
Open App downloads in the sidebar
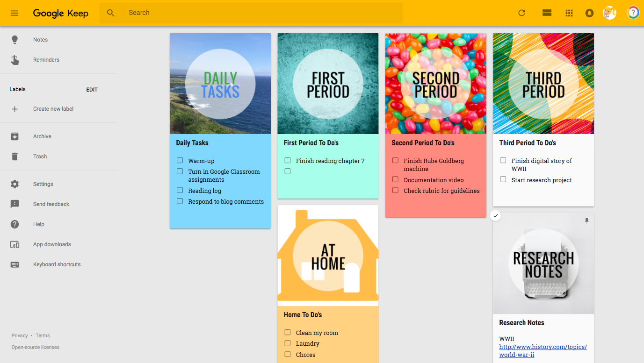tap(51, 244)
